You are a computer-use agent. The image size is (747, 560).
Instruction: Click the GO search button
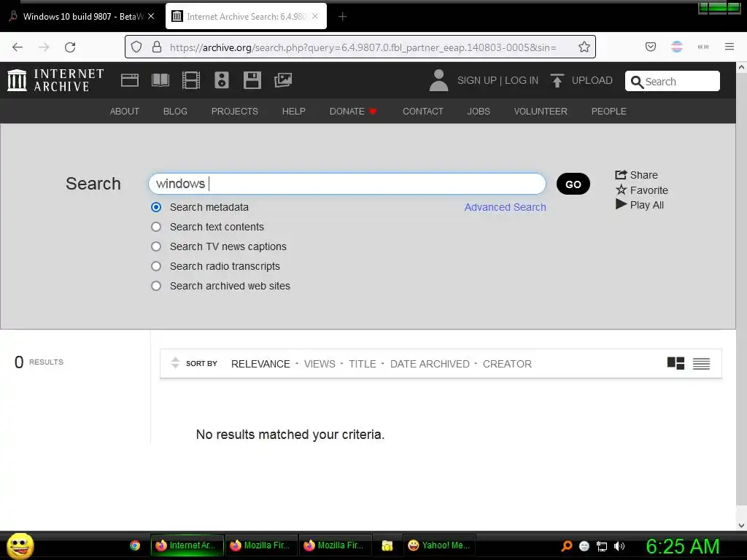(x=573, y=184)
